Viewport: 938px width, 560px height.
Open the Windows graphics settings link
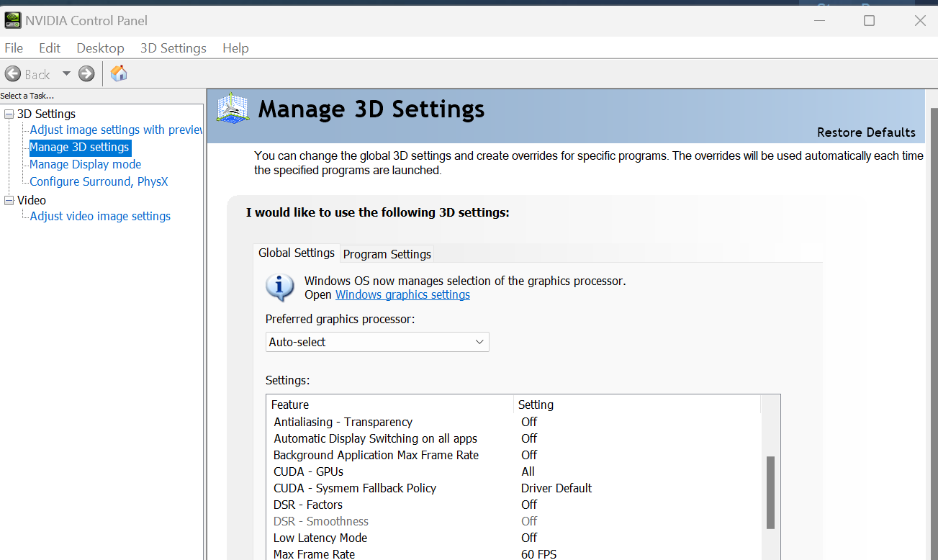point(402,294)
